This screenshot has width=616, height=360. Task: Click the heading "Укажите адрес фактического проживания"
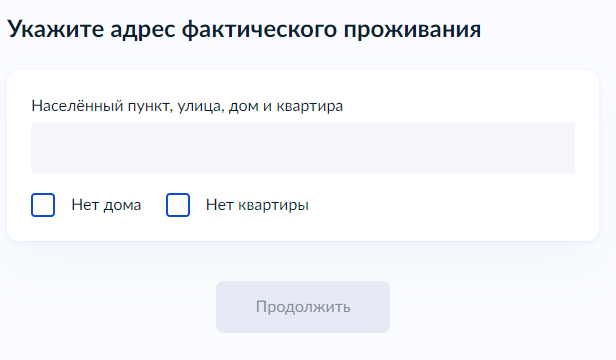[x=244, y=29]
